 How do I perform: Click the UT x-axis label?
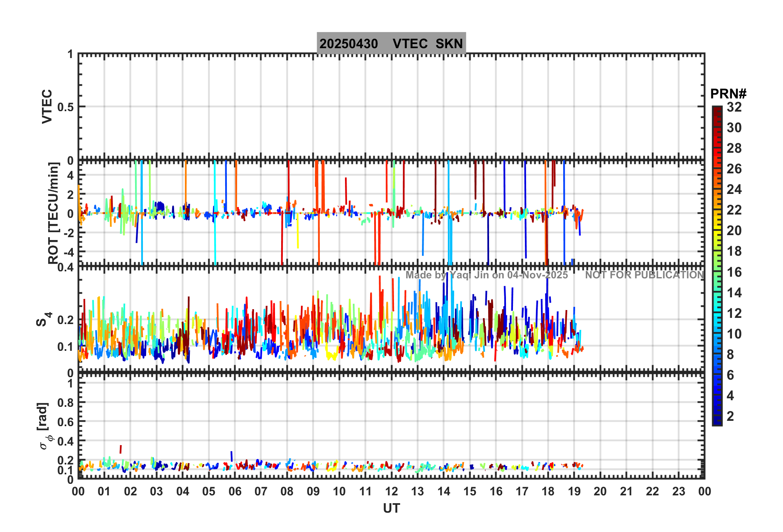pos(391,509)
